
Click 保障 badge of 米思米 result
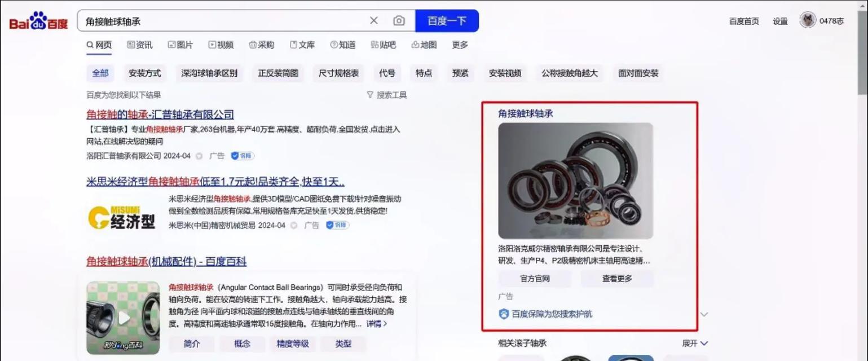pos(337,225)
